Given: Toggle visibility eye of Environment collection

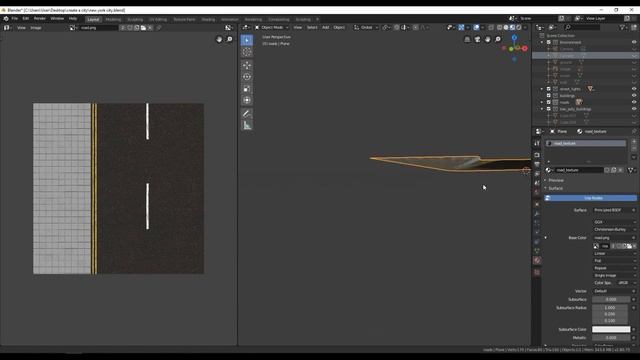Looking at the screenshot, I should (x=634, y=42).
